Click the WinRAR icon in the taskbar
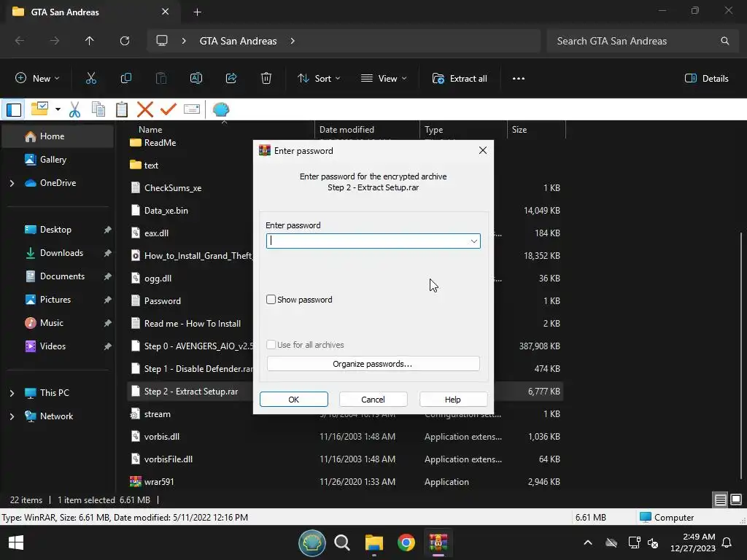747x560 pixels. coord(438,542)
